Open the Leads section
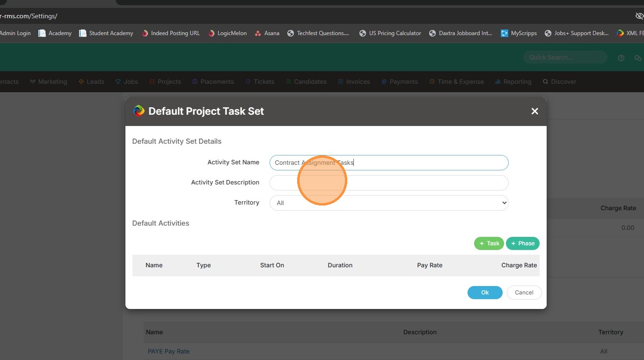 coord(91,81)
